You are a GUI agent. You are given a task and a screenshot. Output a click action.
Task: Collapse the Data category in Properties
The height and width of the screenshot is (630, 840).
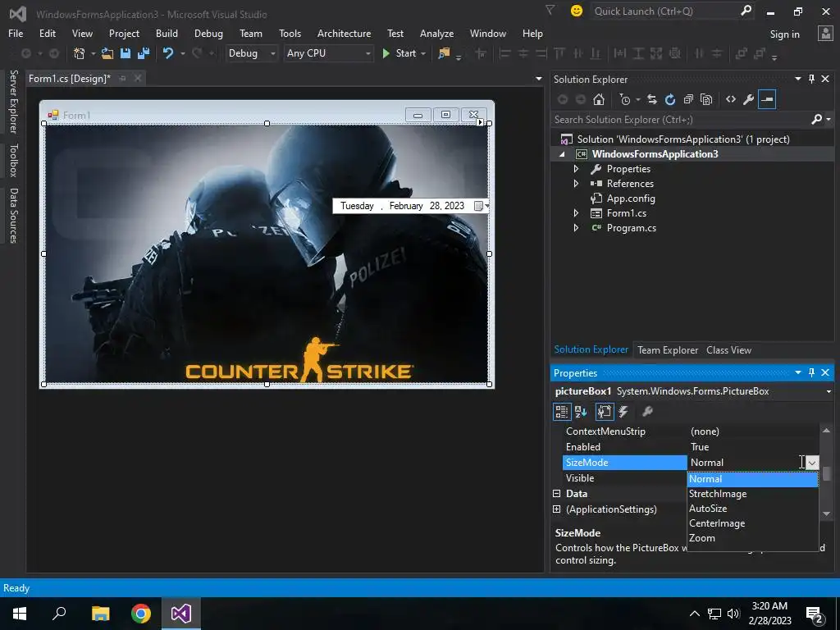(557, 493)
